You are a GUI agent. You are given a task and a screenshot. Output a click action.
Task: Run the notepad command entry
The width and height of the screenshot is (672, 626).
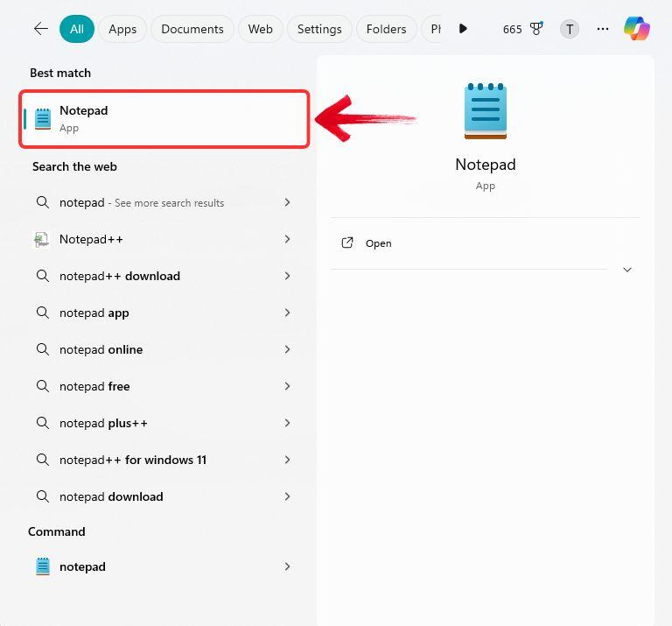click(164, 566)
